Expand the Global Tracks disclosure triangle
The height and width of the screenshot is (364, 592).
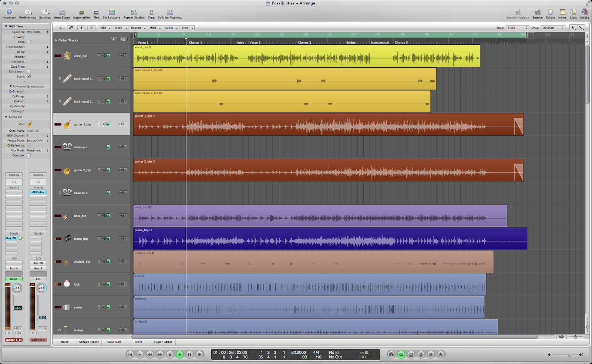tap(56, 40)
